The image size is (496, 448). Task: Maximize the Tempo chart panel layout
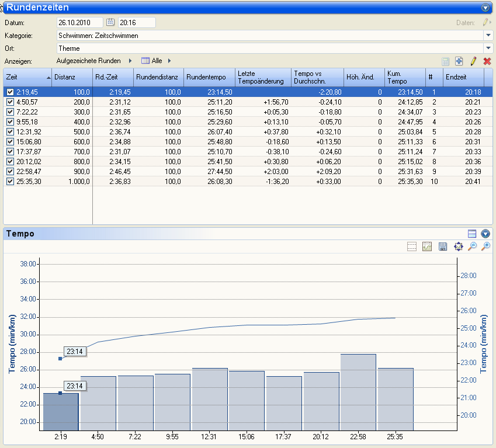[x=472, y=234]
